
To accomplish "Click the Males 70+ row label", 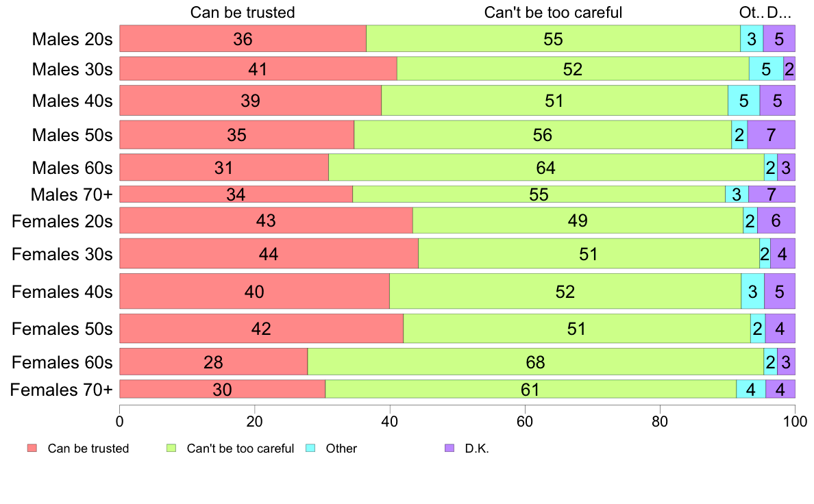I will coord(71,194).
